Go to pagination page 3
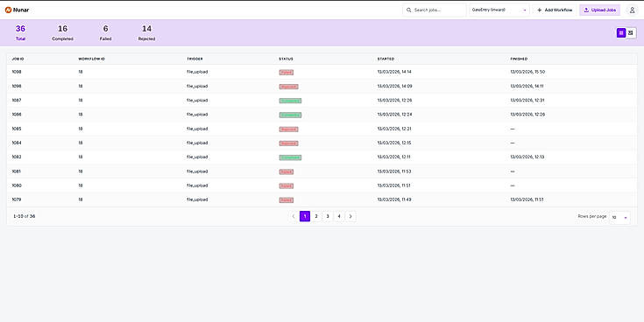 (328, 216)
